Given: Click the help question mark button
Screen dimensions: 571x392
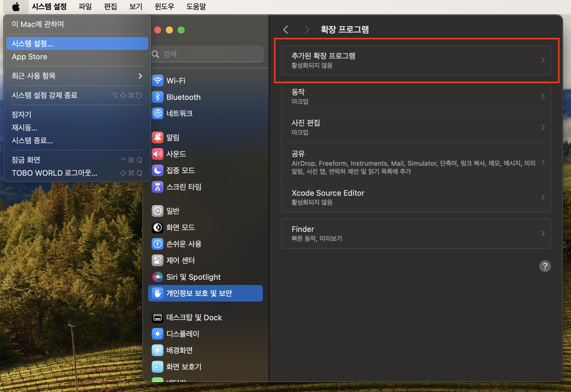Looking at the screenshot, I should coord(545,266).
